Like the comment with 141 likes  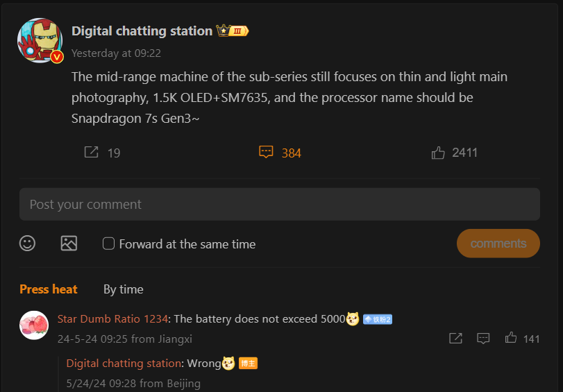coord(512,338)
